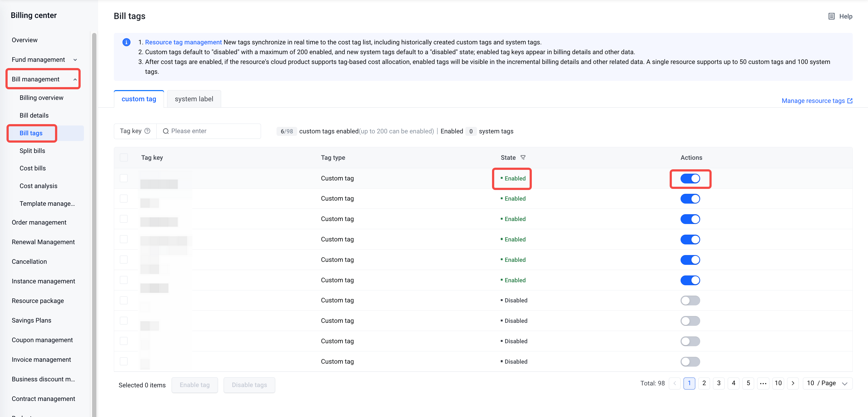The width and height of the screenshot is (868, 417).
Task: Collapse the Bill management section
Action: 75,79
